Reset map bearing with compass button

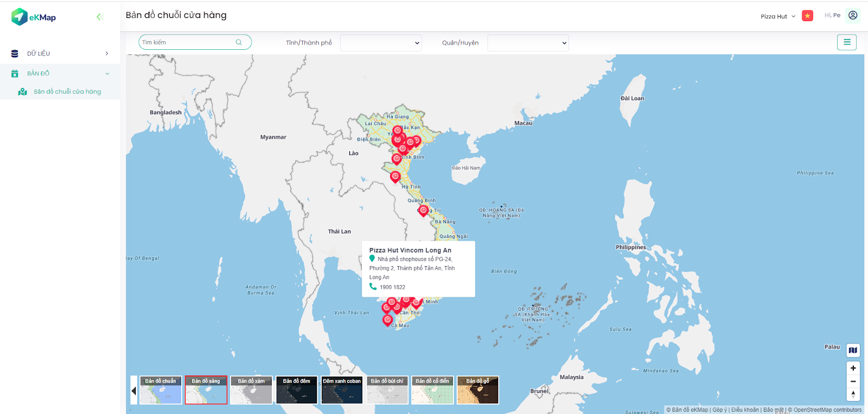[x=853, y=395]
